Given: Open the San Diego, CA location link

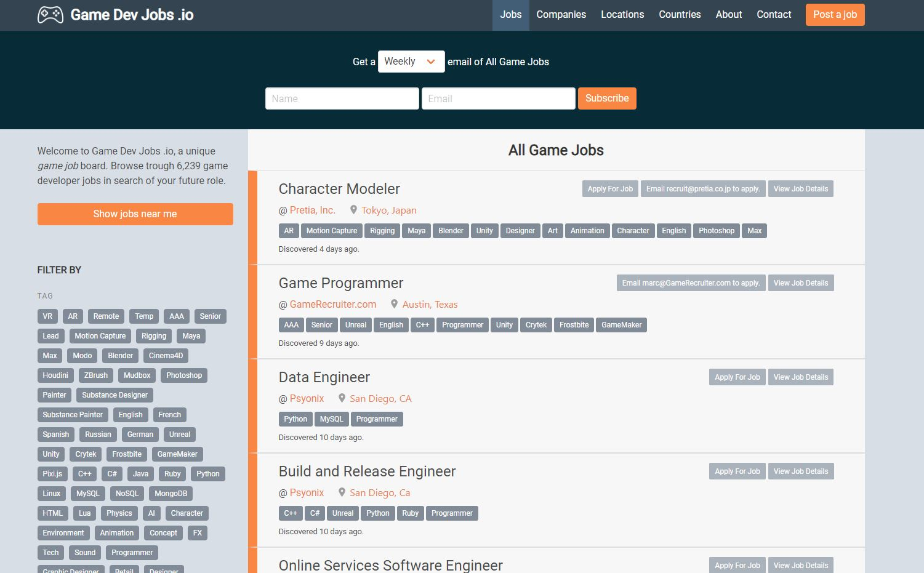Looking at the screenshot, I should tap(380, 398).
